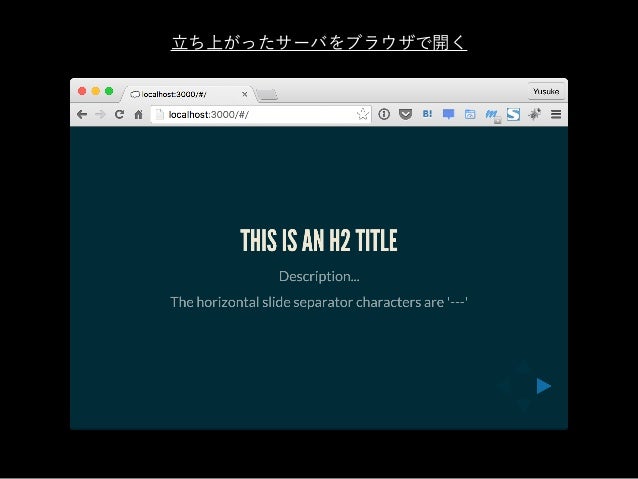Click the slide's faint up arrow
The image size is (638, 479).
524,366
